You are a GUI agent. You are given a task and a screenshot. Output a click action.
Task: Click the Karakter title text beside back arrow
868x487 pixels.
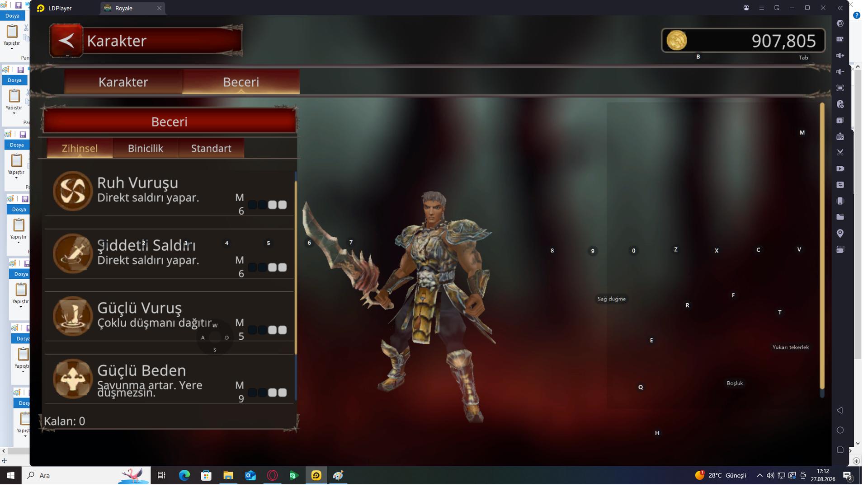[117, 41]
